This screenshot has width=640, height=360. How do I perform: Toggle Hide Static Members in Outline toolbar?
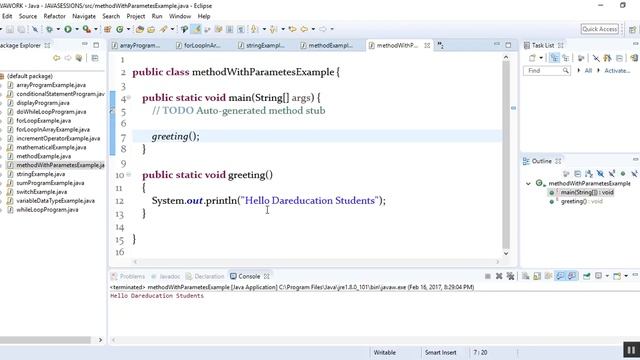[611, 174]
